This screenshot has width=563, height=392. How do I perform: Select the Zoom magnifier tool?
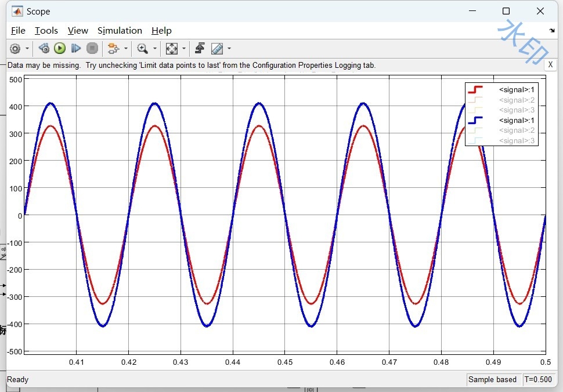[x=143, y=48]
